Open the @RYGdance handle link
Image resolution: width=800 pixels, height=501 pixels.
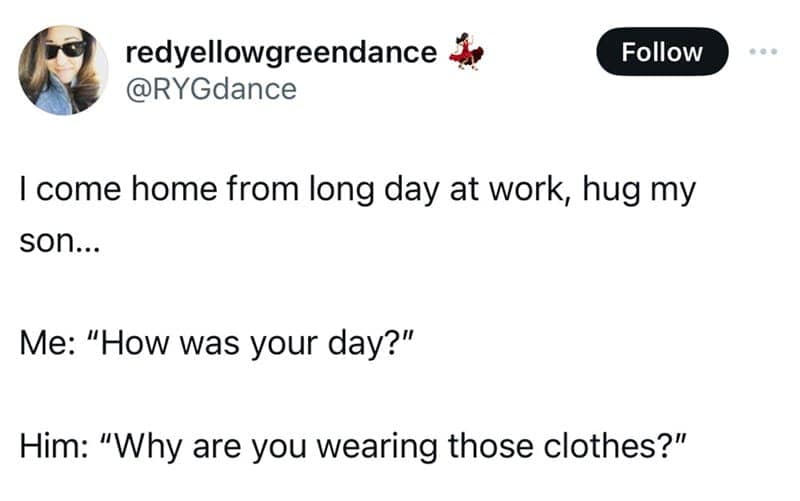[x=210, y=88]
